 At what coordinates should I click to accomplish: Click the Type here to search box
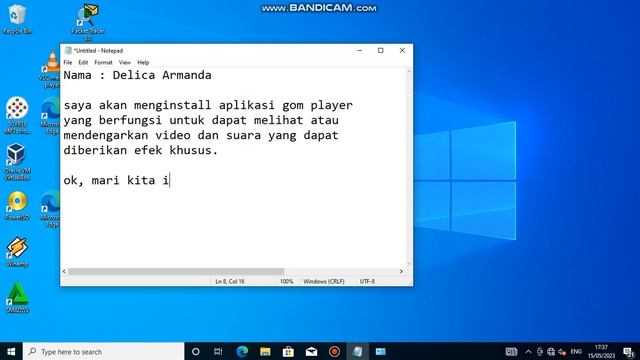click(x=104, y=351)
